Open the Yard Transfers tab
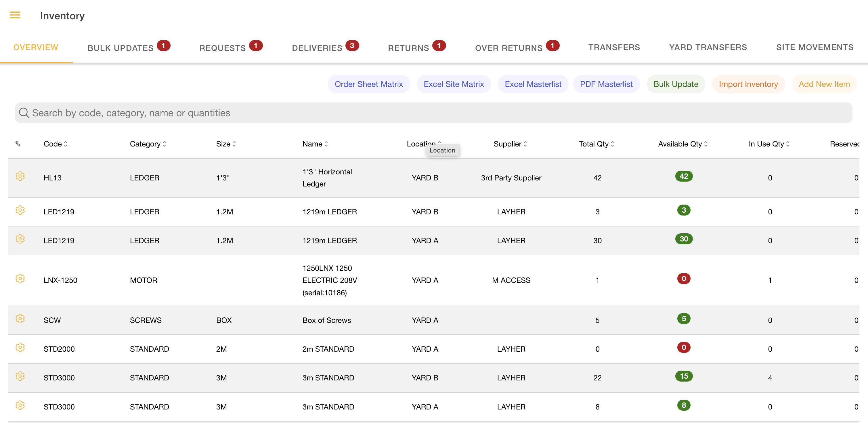This screenshot has width=868, height=423. 708,47
